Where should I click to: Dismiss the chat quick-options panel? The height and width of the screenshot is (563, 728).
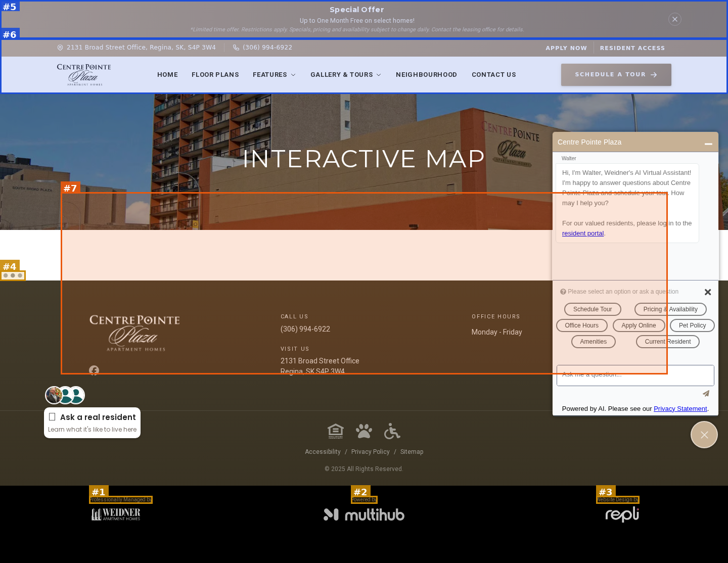click(708, 292)
